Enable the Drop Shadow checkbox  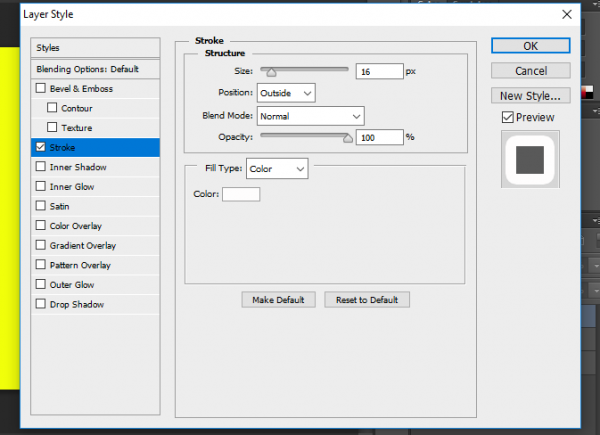[41, 304]
